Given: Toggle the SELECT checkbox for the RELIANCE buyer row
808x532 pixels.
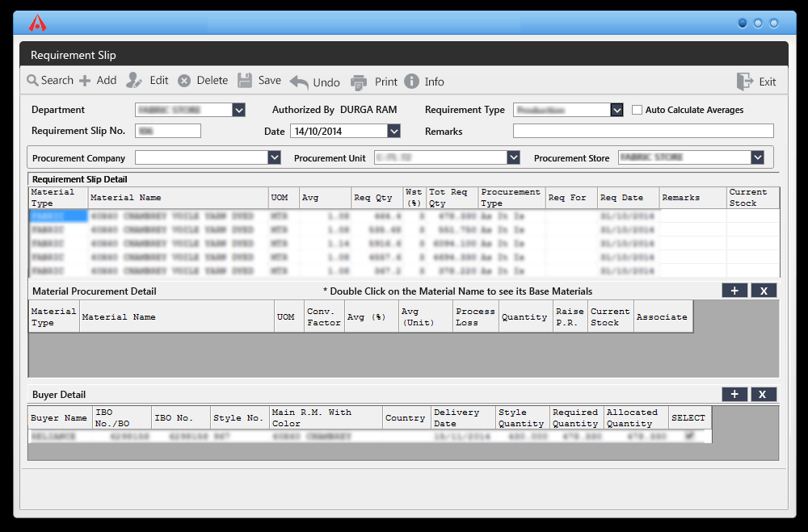Looking at the screenshot, I should pyautogui.click(x=688, y=434).
